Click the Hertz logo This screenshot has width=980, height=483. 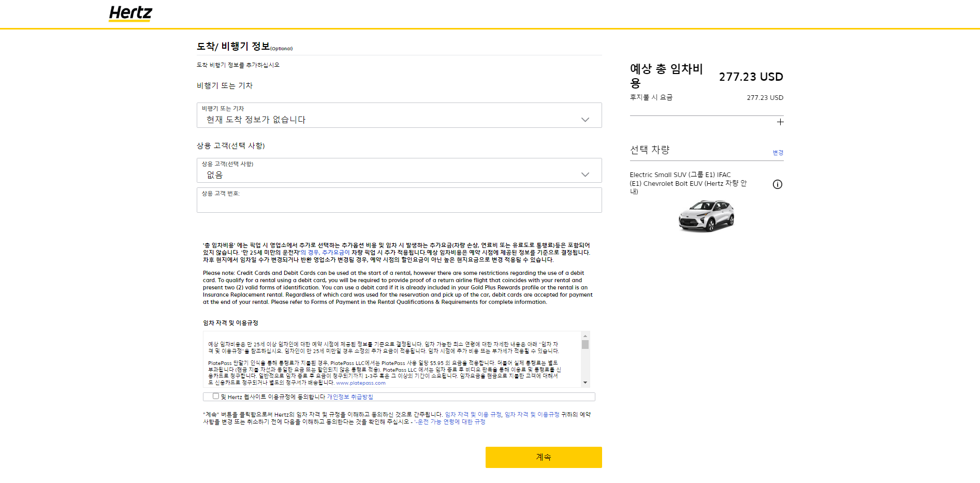click(x=130, y=14)
